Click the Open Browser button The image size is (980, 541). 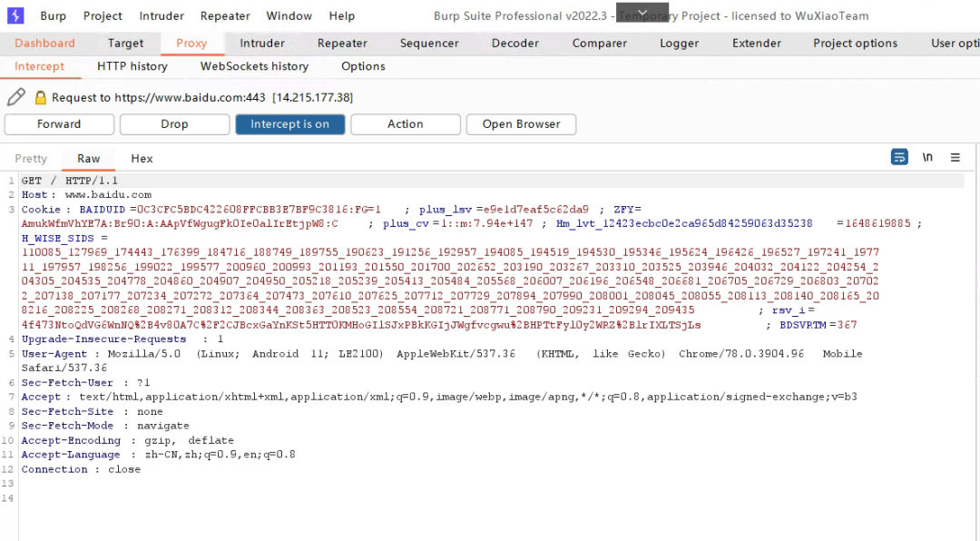click(x=521, y=123)
